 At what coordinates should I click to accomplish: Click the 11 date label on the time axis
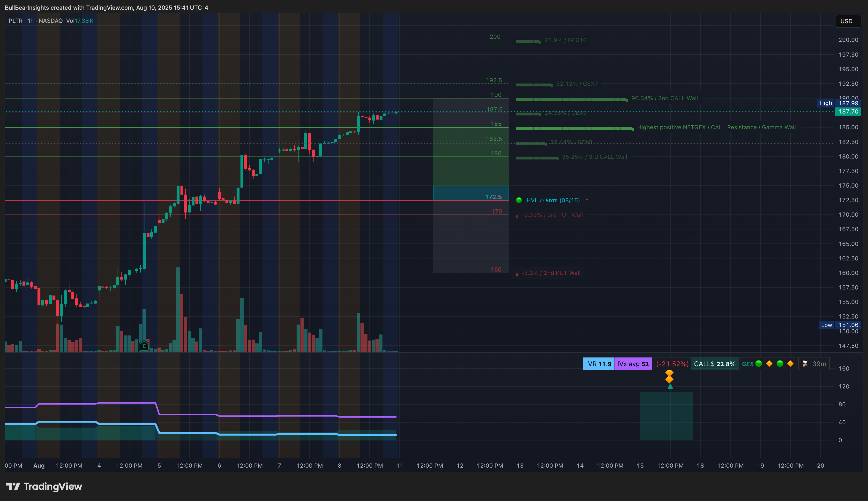pyautogui.click(x=400, y=466)
